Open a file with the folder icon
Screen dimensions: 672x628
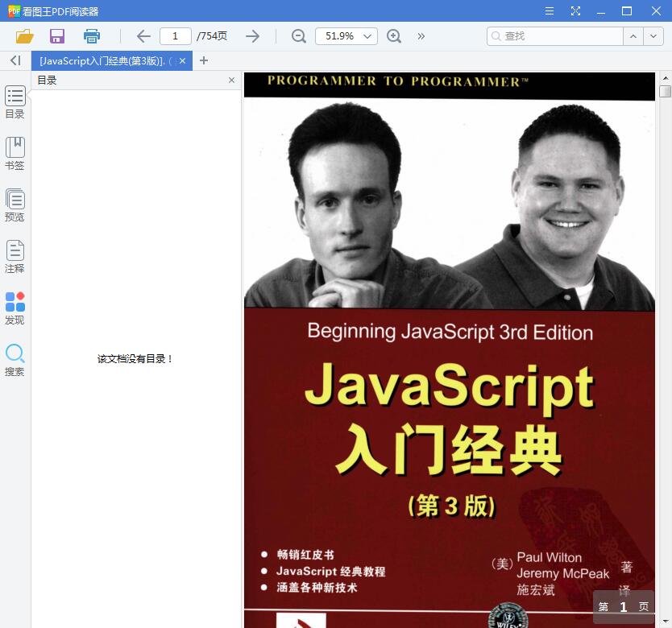click(24, 36)
